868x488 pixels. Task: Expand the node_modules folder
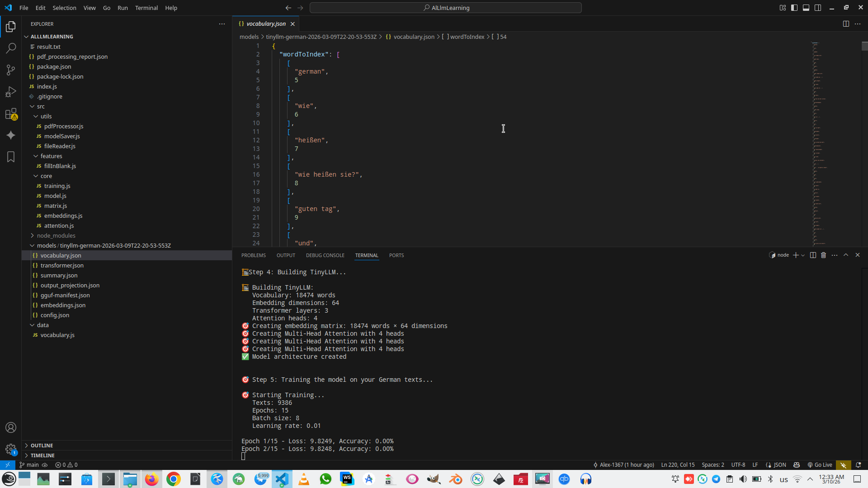[56, 235]
